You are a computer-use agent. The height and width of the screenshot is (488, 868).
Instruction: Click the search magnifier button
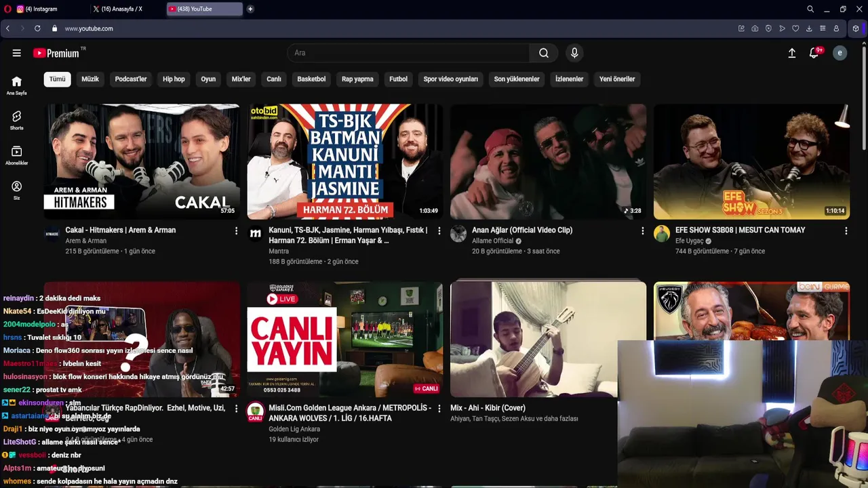[x=544, y=53]
